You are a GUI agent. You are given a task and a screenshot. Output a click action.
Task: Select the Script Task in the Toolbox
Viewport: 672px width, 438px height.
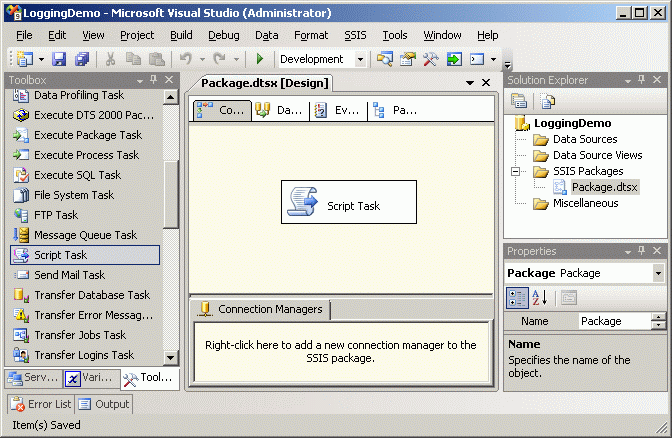85,255
